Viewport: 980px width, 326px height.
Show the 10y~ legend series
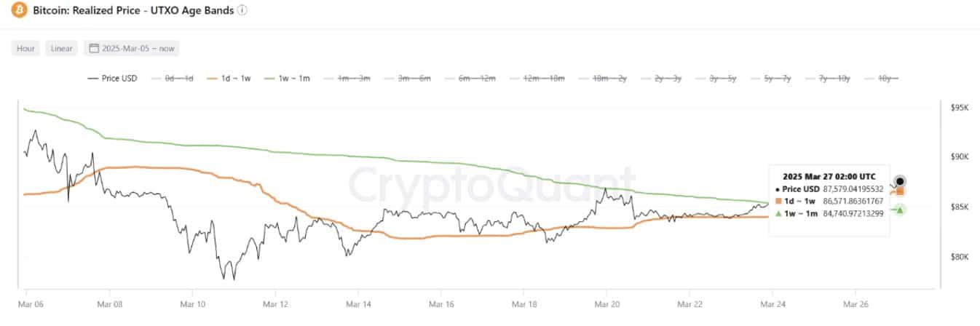pyautogui.click(x=889, y=78)
